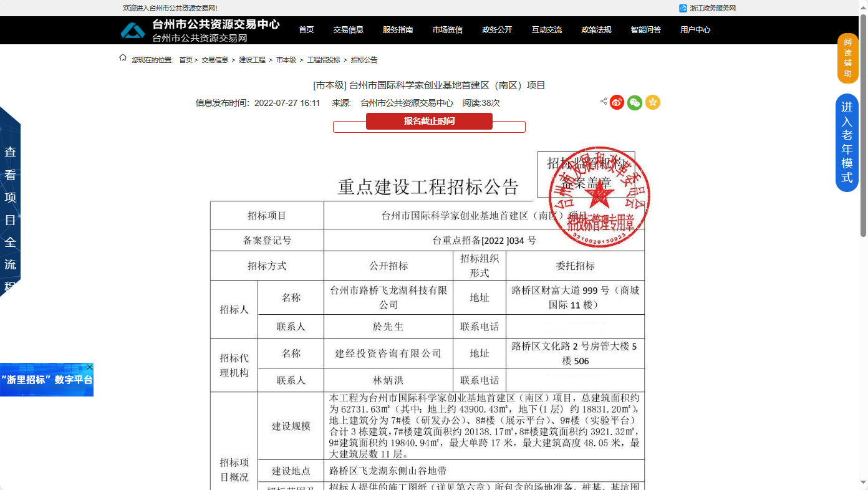The width and height of the screenshot is (868, 490).
Task: Open the 查看项目全流程 side panel
Action: pos(10,201)
